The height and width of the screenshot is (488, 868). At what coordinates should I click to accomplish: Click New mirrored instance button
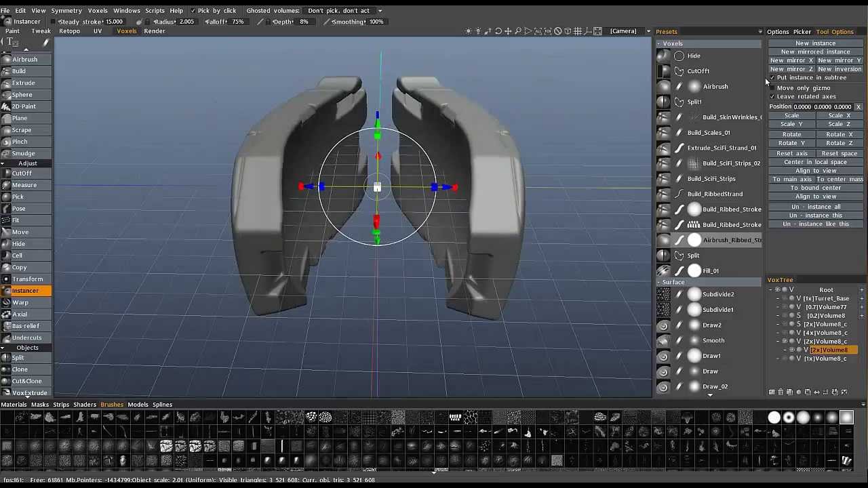click(x=816, y=52)
